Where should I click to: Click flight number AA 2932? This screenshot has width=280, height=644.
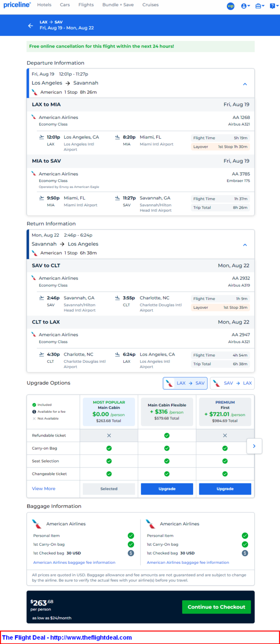pyautogui.click(x=241, y=278)
